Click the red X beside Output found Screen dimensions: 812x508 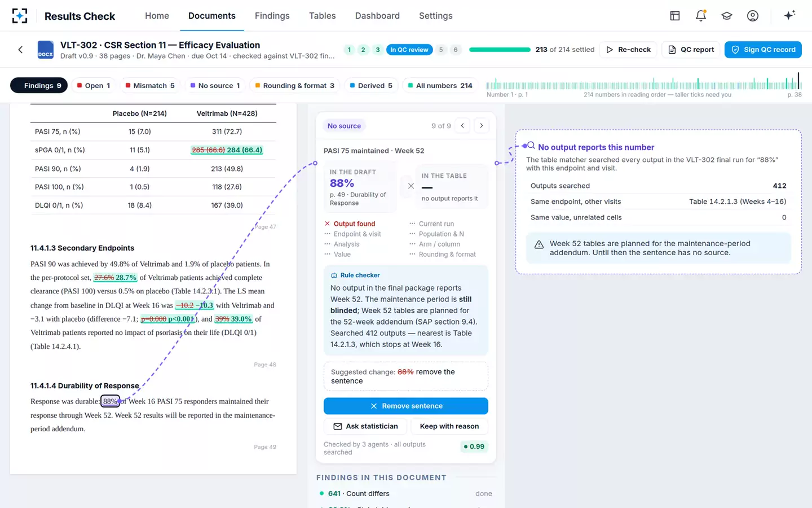tap(328, 224)
